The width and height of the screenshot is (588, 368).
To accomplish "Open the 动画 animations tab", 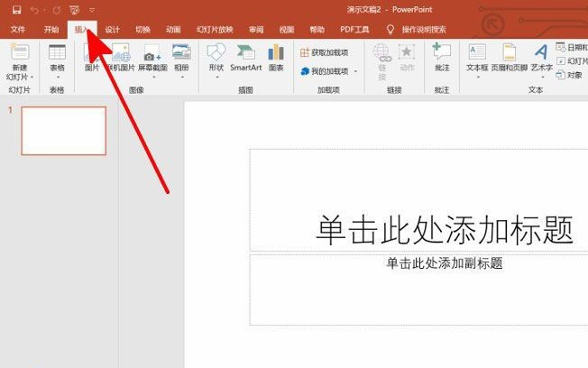I will point(173,29).
